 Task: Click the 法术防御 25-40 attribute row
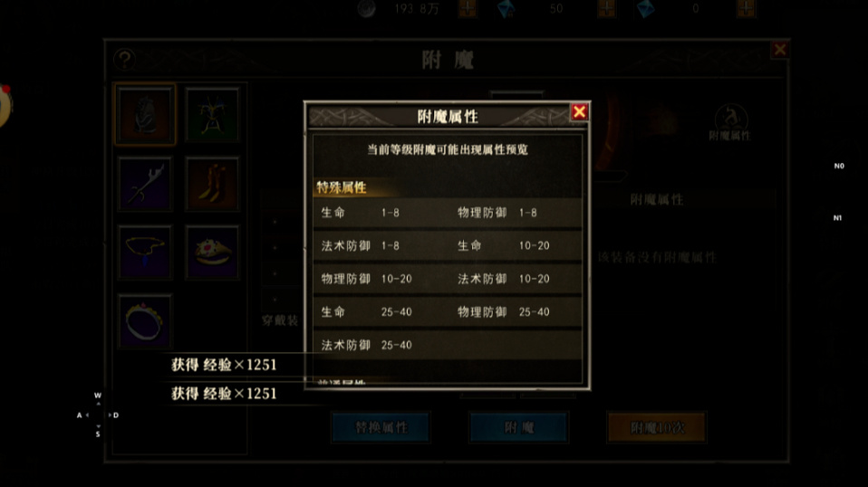point(448,345)
